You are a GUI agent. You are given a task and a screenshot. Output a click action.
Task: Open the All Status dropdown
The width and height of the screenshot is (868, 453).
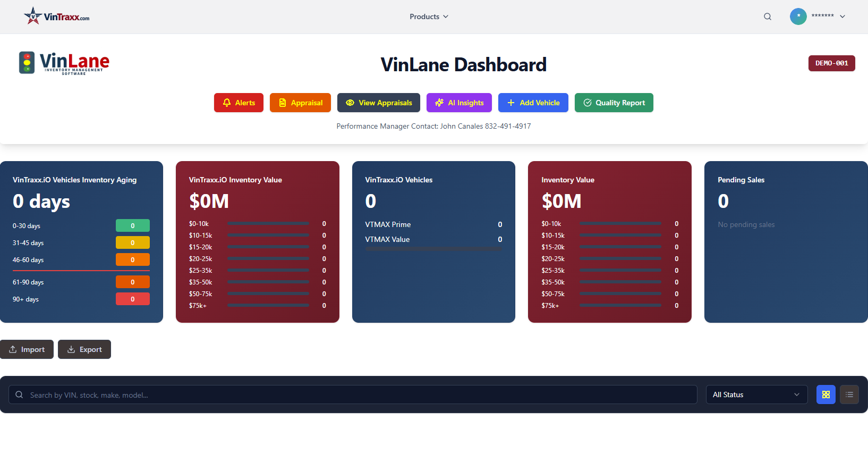tap(756, 395)
